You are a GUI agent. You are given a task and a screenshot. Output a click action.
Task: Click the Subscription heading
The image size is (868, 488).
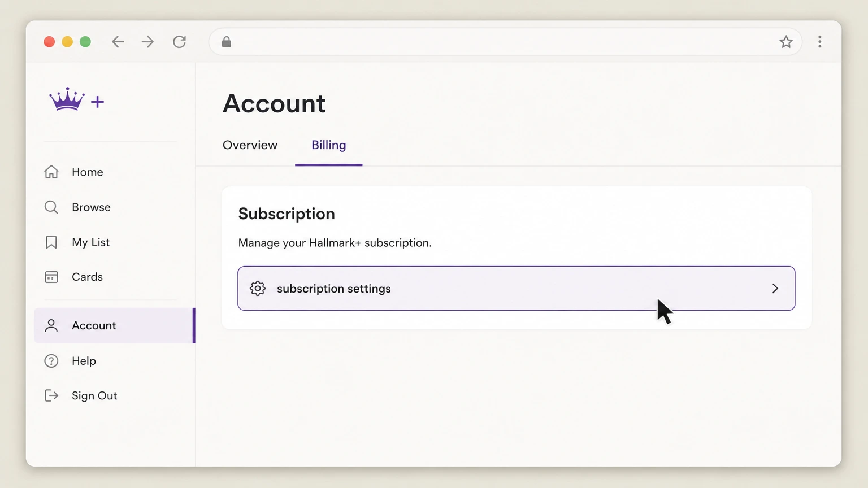287,214
